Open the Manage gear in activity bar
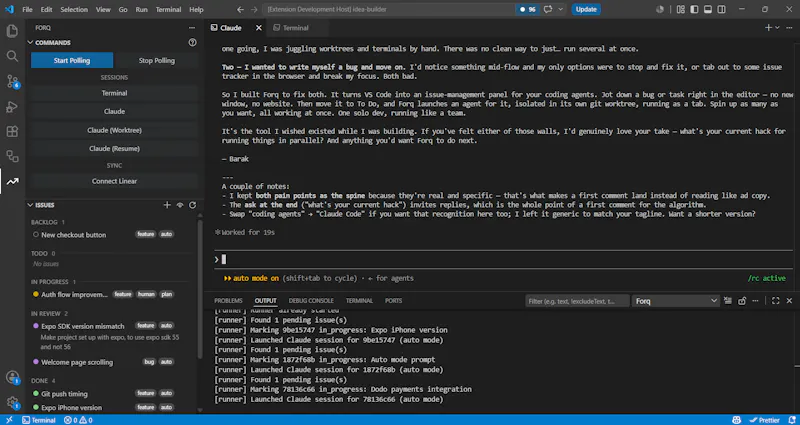This screenshot has height=425, width=800. [12, 403]
